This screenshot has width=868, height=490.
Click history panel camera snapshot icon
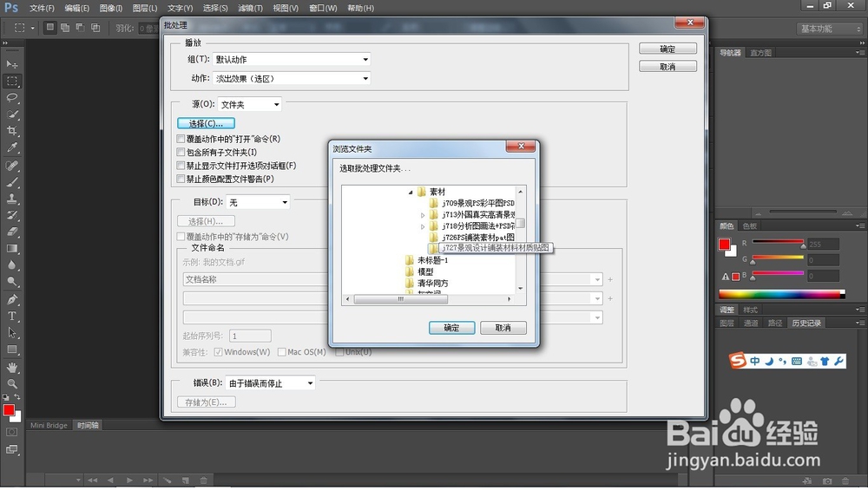(827, 481)
